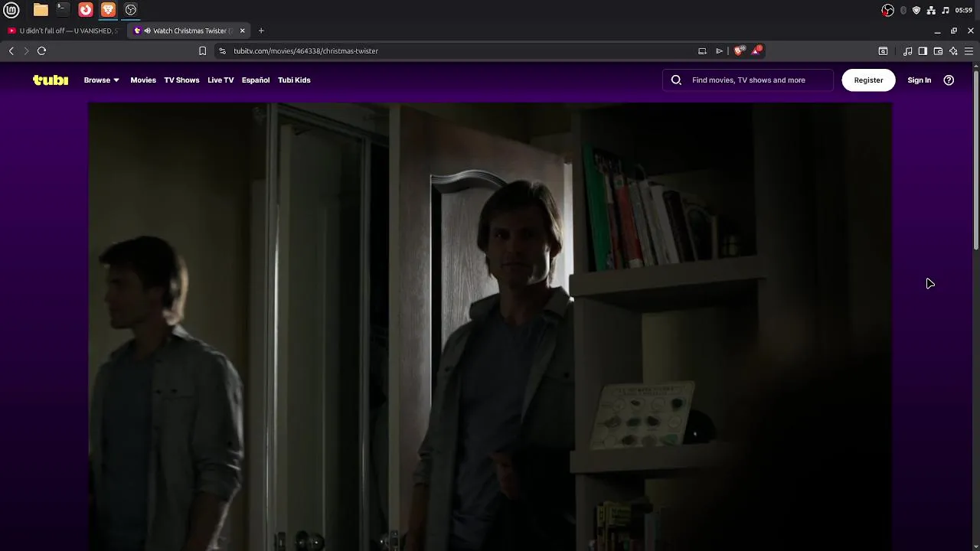Click the OBS recording tray icon
Screen dimensions: 980x551
pyautogui.click(x=887, y=10)
